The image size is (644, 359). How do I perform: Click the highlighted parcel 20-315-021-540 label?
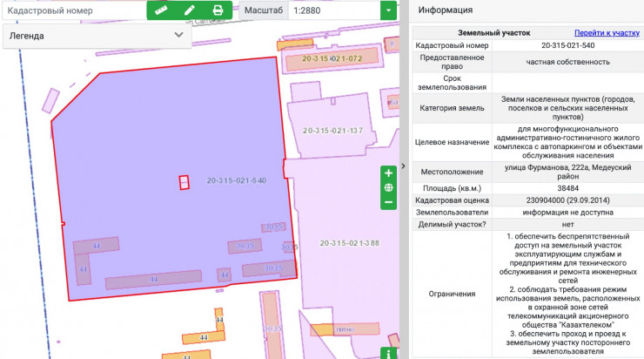[x=237, y=181]
